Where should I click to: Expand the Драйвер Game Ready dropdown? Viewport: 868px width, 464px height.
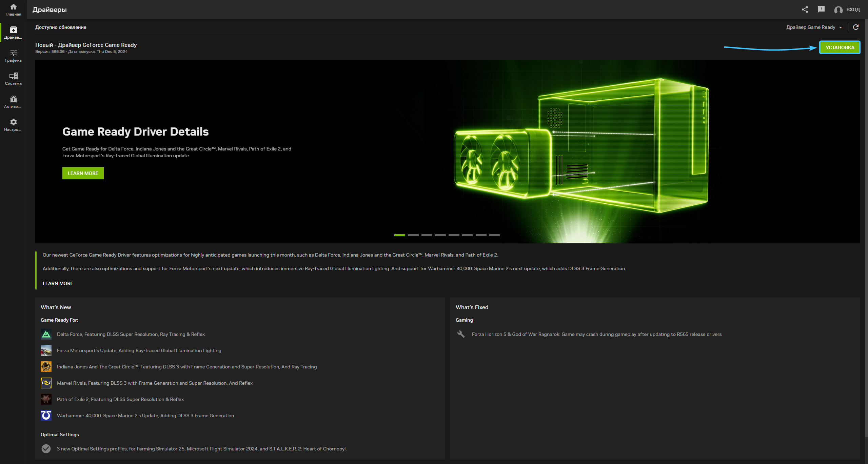click(x=814, y=27)
